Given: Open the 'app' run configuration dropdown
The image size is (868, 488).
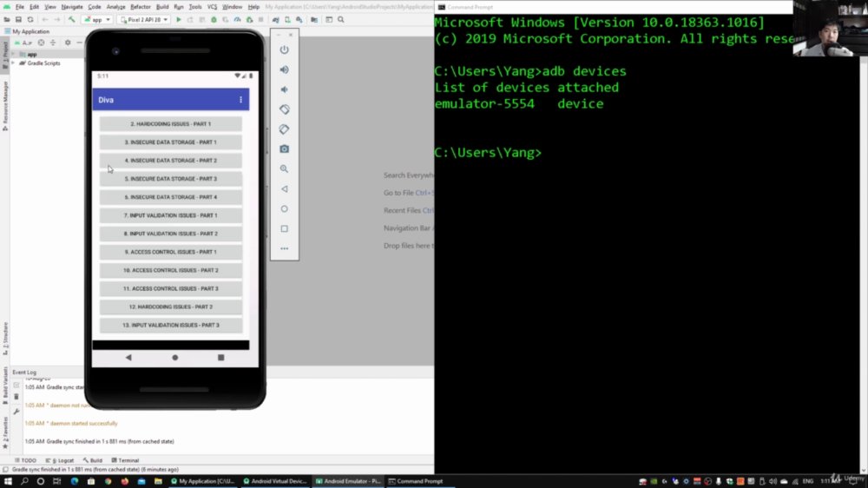Looking at the screenshot, I should (x=97, y=19).
